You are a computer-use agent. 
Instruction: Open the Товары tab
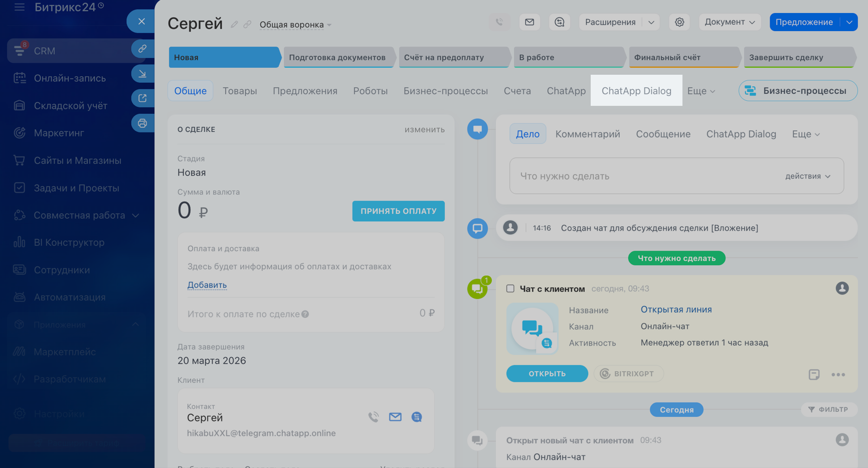pos(240,91)
